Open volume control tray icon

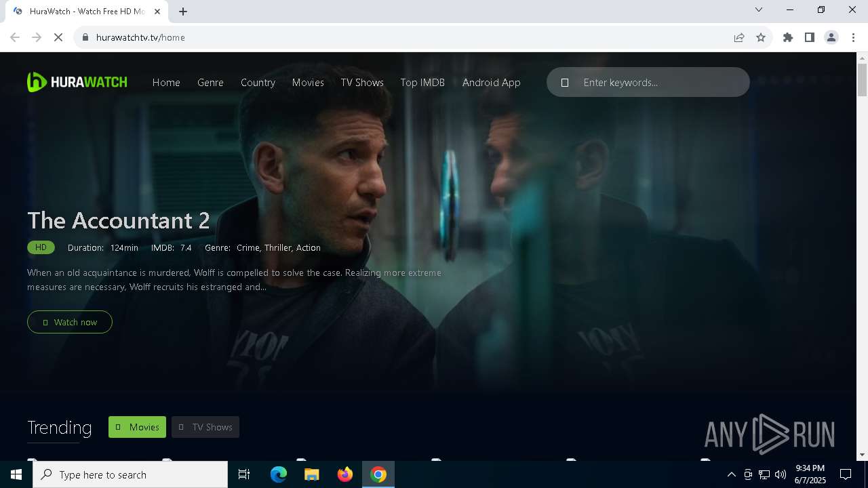point(781,474)
